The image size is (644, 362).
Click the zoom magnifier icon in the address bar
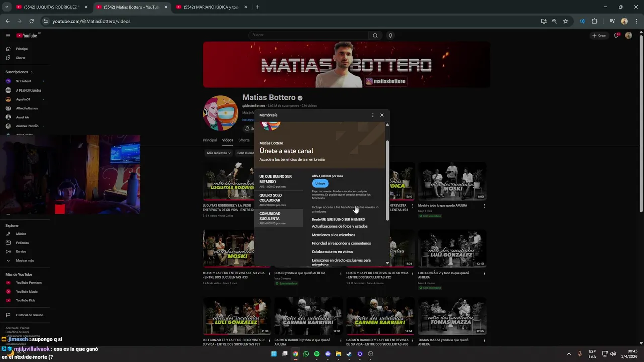coord(554,21)
